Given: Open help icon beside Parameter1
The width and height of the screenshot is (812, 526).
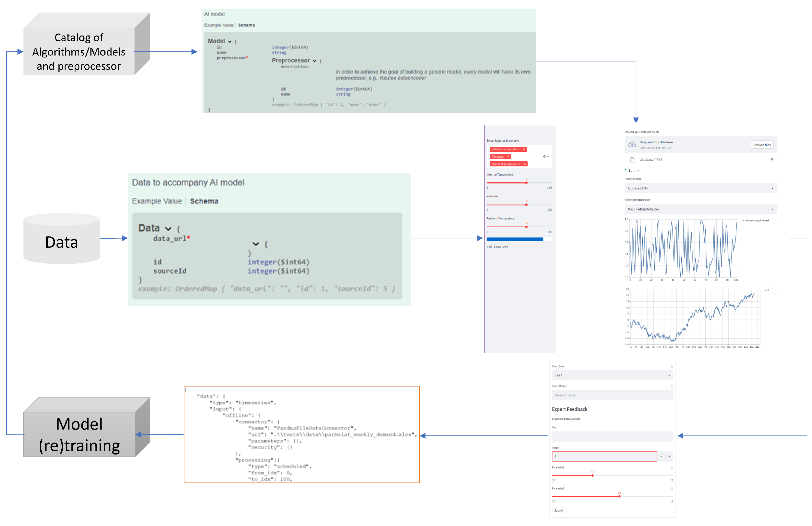Looking at the screenshot, I should [x=671, y=467].
